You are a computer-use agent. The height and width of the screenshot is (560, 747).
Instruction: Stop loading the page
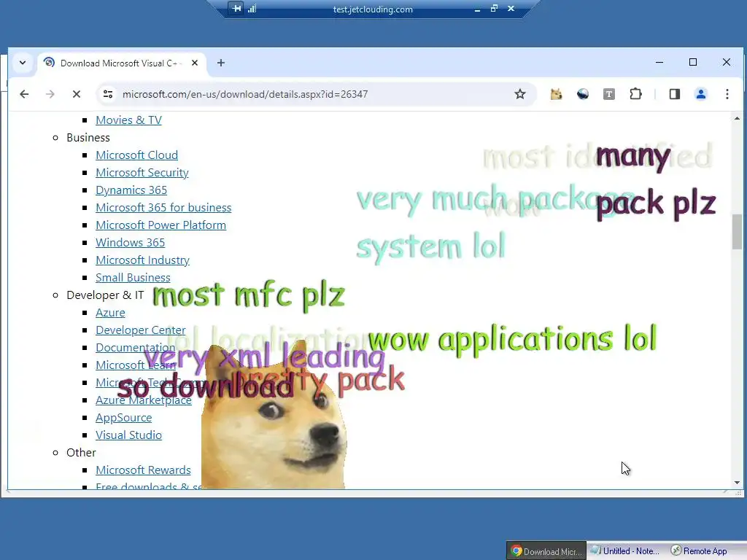[x=76, y=94]
